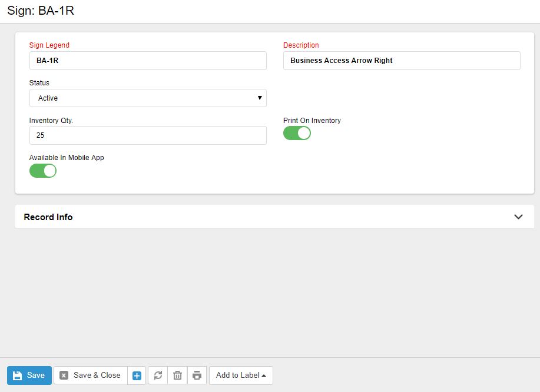Open the Add to Label dropdown
This screenshot has width=540, height=392.
pos(241,375)
